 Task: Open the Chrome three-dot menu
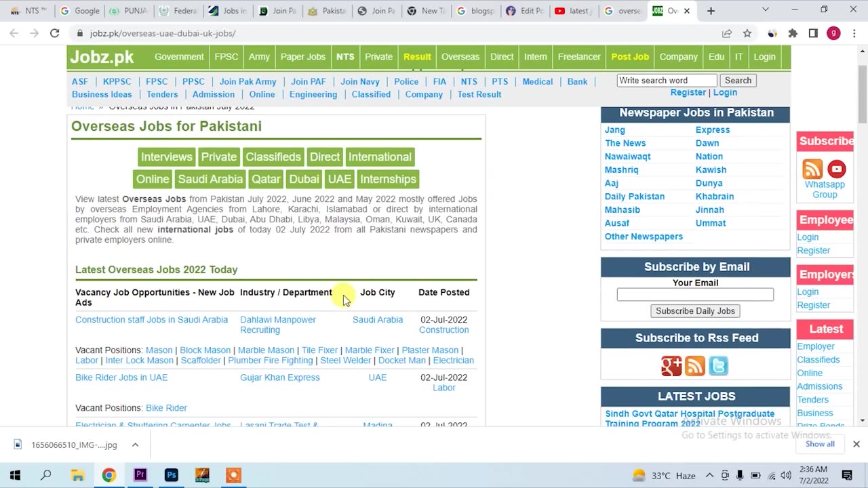(854, 33)
